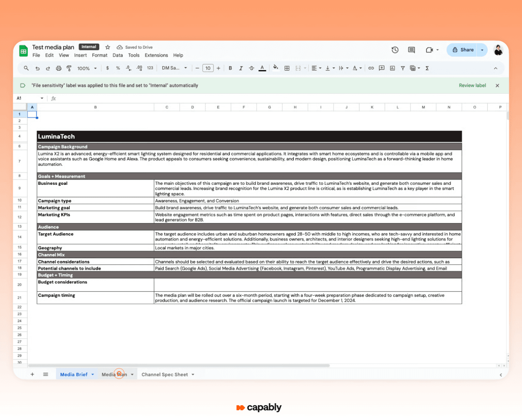Click the Review label link
The image size is (522, 420).
472,86
